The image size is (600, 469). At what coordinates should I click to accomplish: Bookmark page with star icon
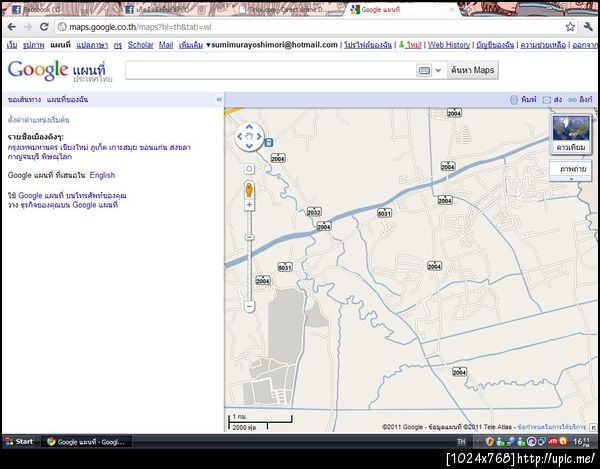click(x=570, y=26)
